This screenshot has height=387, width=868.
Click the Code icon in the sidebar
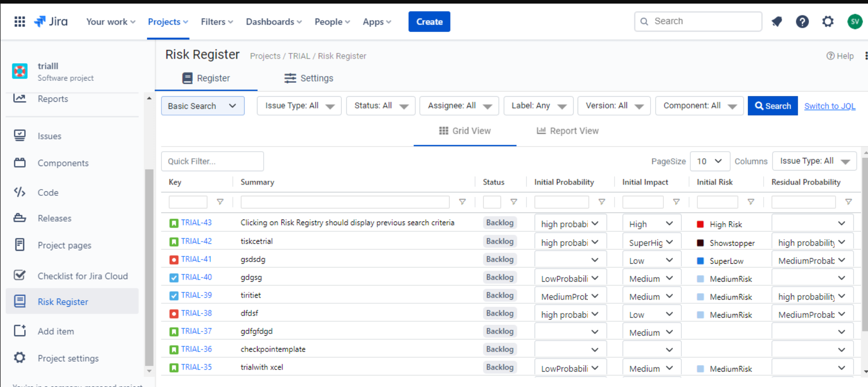pos(20,192)
